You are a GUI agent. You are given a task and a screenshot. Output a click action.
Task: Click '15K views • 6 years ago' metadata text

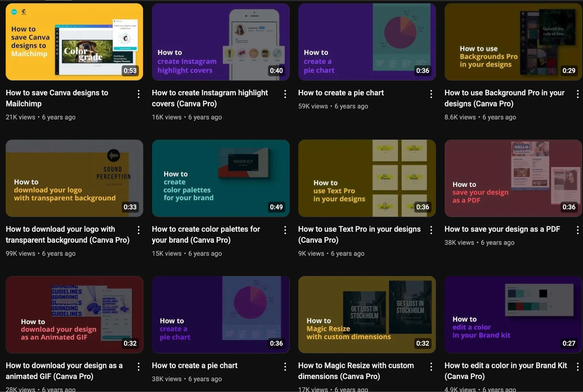tap(187, 253)
